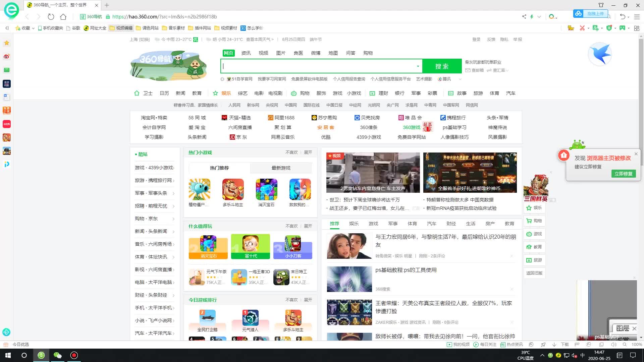
Task: Collapse the bookmarks bar sidebar toggle icon
Action: (7, 28)
